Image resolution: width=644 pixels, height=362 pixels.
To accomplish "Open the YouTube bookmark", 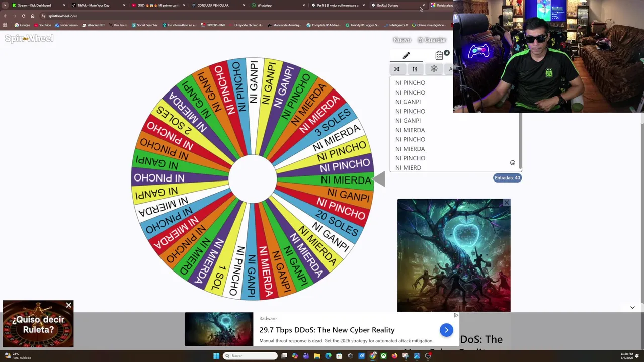I will tap(43, 25).
